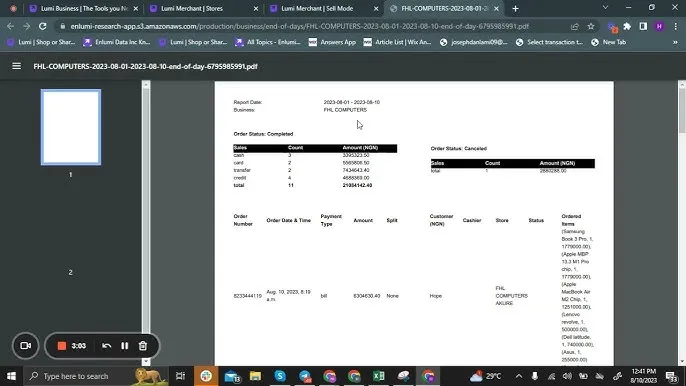The image size is (686, 386).
Task: Expand the system tray hidden icons
Action: click(x=519, y=376)
